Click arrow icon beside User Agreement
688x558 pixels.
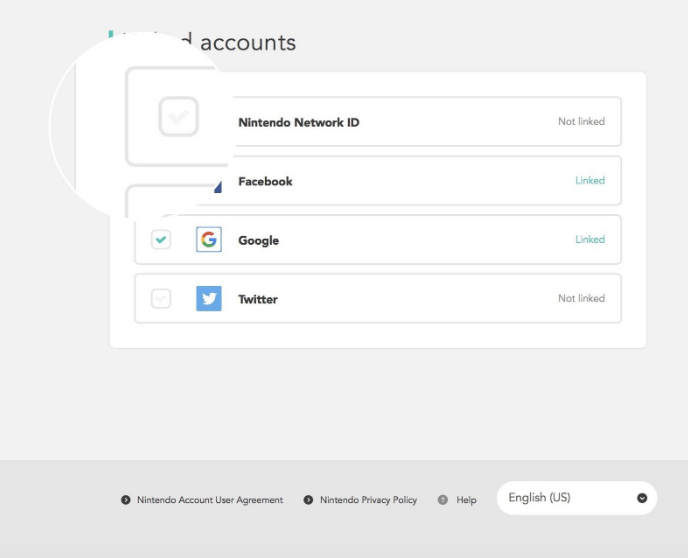(125, 500)
